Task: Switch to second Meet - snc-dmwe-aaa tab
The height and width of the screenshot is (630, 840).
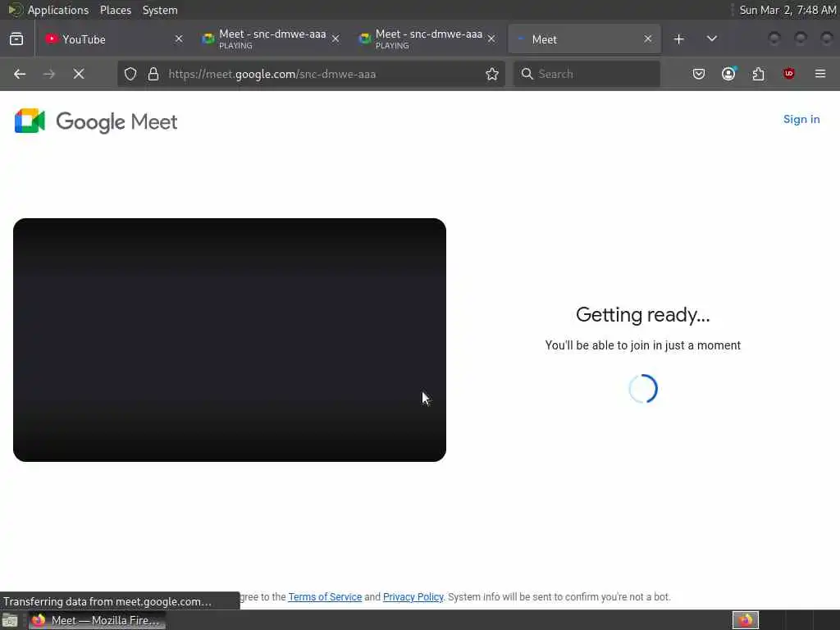Action: pyautogui.click(x=428, y=39)
